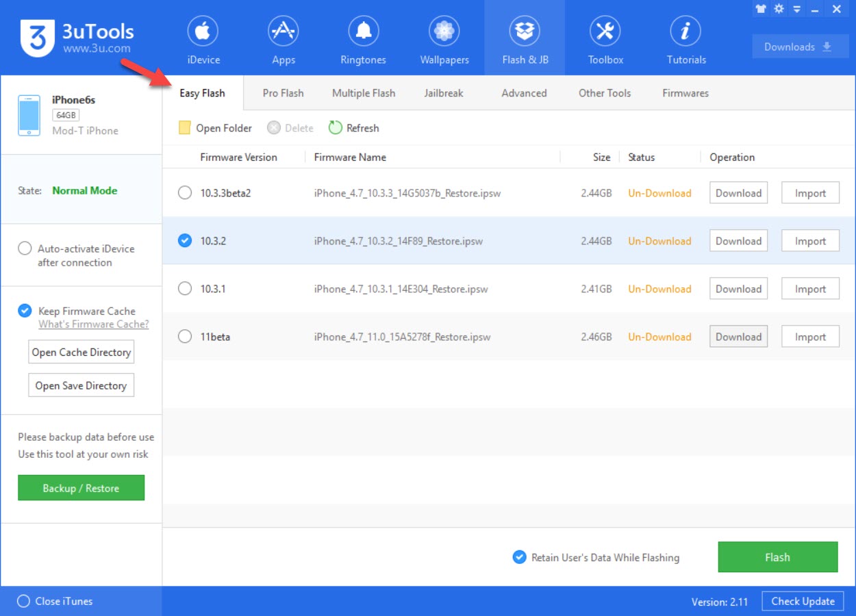
Task: Click Import for 10.3.1 firmware
Action: pos(810,289)
